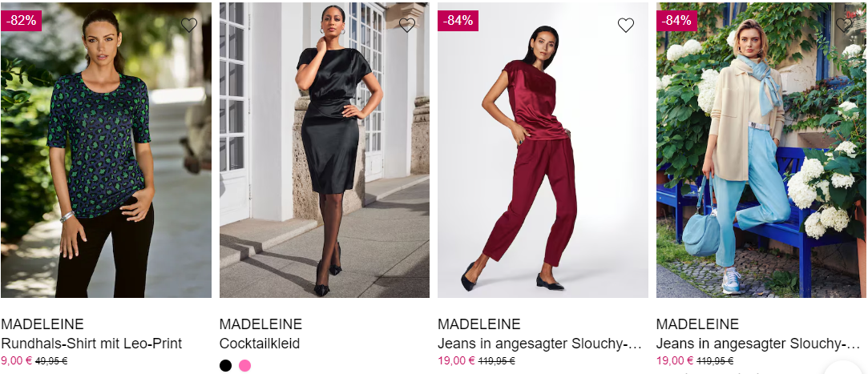Screen dimensions: 868x374
Task: Open the Cocktailkleid product title link
Action: [x=260, y=344]
